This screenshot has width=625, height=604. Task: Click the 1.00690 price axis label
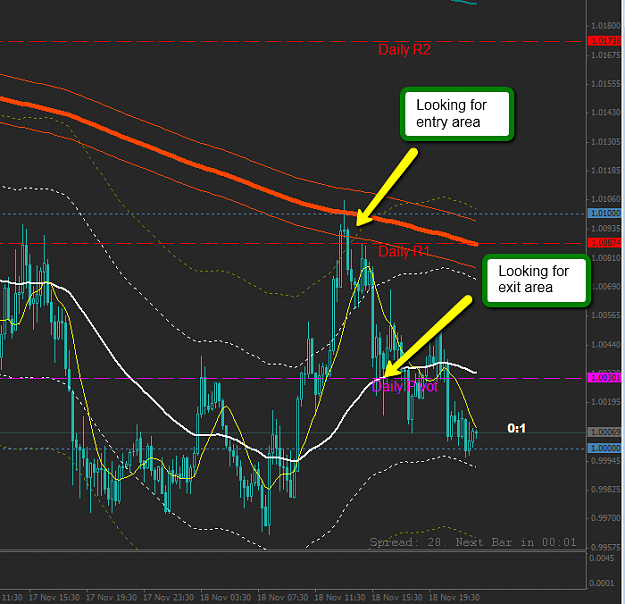click(x=605, y=287)
